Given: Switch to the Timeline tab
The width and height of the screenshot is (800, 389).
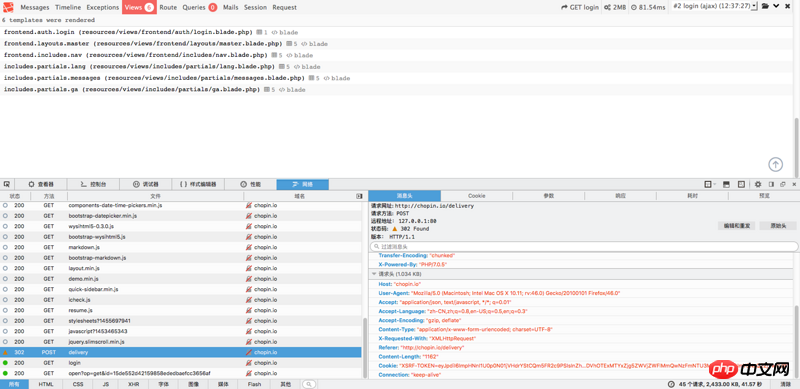Looking at the screenshot, I should [x=68, y=7].
